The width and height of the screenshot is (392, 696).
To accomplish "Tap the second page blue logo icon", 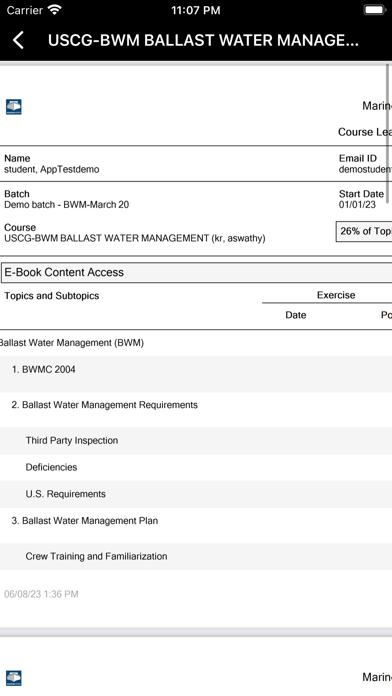I will [x=13, y=678].
